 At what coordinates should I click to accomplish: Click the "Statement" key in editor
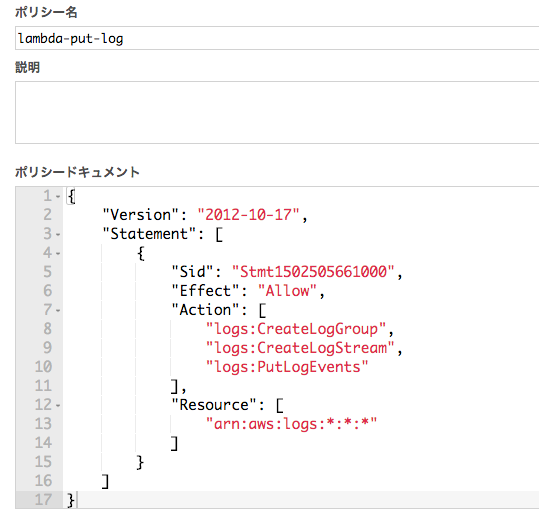(x=149, y=234)
